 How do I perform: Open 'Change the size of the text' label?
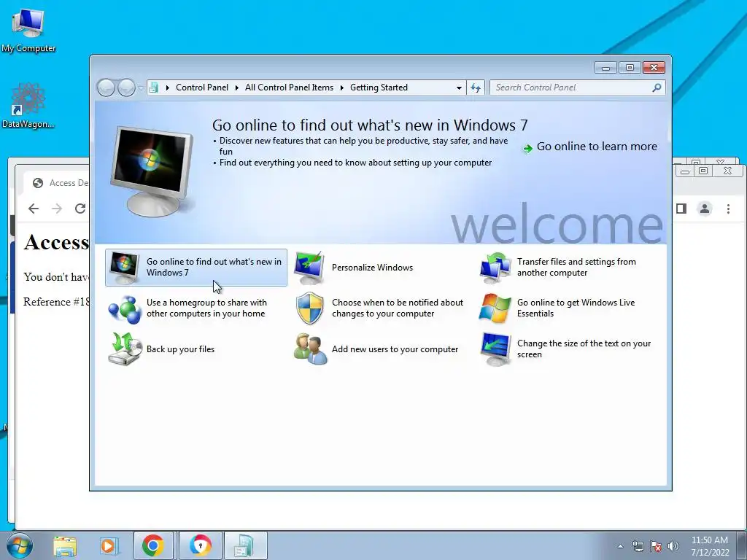click(584, 349)
